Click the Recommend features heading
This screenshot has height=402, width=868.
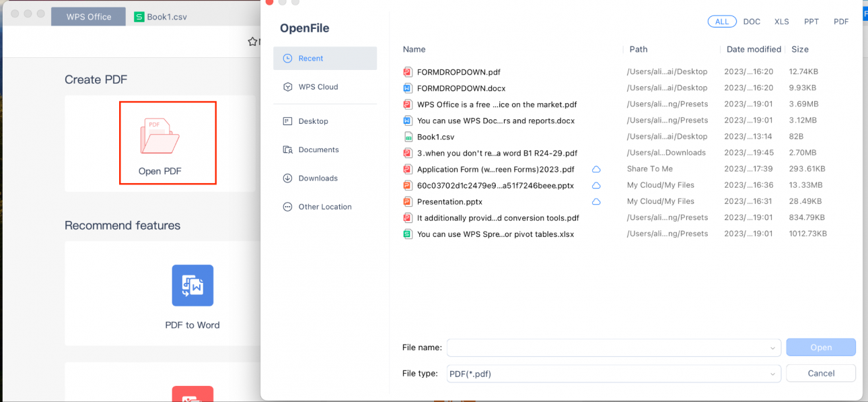pyautogui.click(x=122, y=226)
